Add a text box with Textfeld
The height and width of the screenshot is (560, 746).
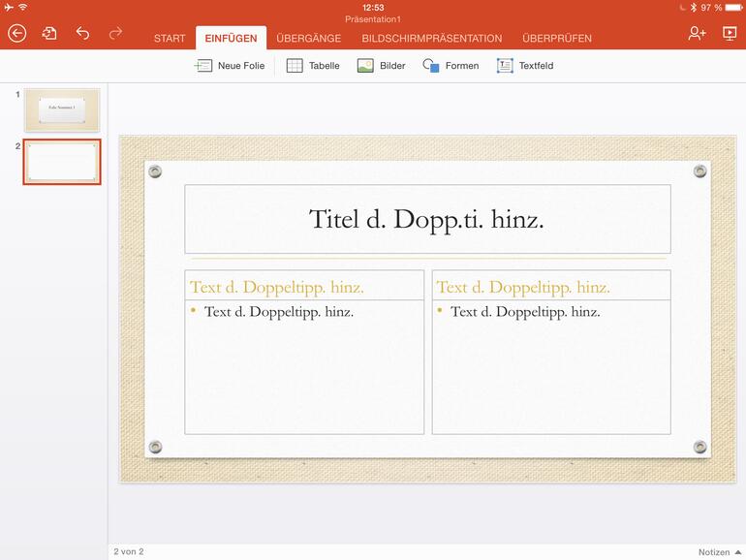coord(525,66)
